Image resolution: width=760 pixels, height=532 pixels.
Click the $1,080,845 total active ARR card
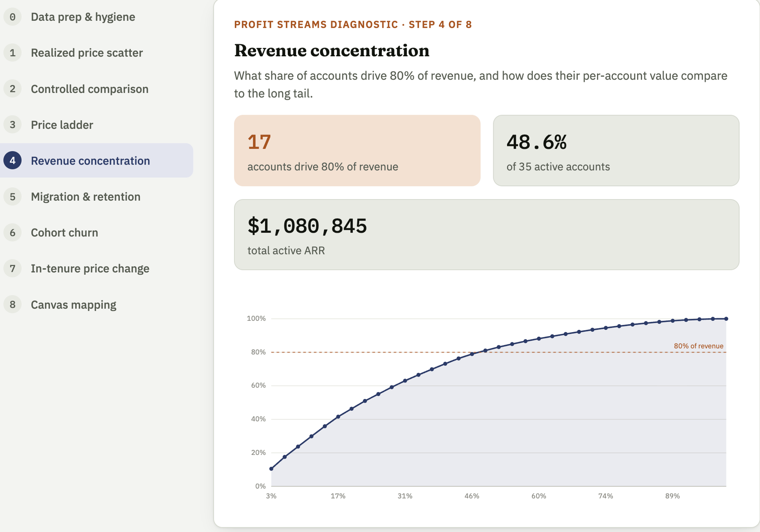[486, 234]
